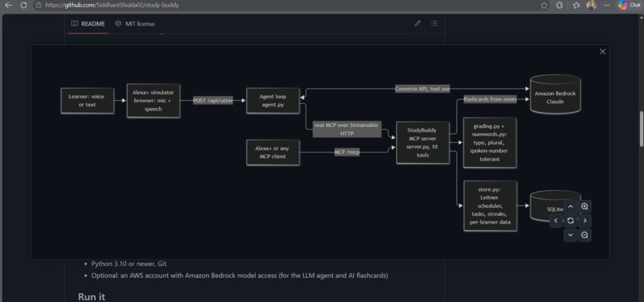Zoom out of the diagram
The height and width of the screenshot is (302, 644).
(585, 235)
